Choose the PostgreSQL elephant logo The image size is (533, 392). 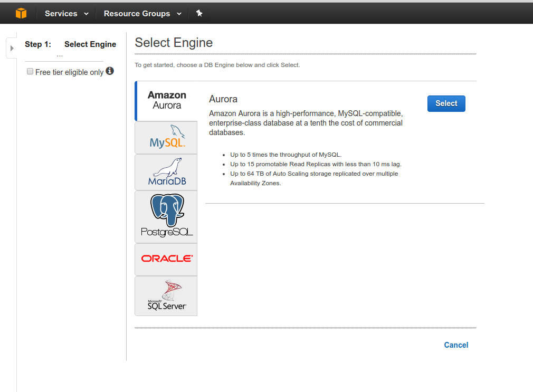pos(166,216)
